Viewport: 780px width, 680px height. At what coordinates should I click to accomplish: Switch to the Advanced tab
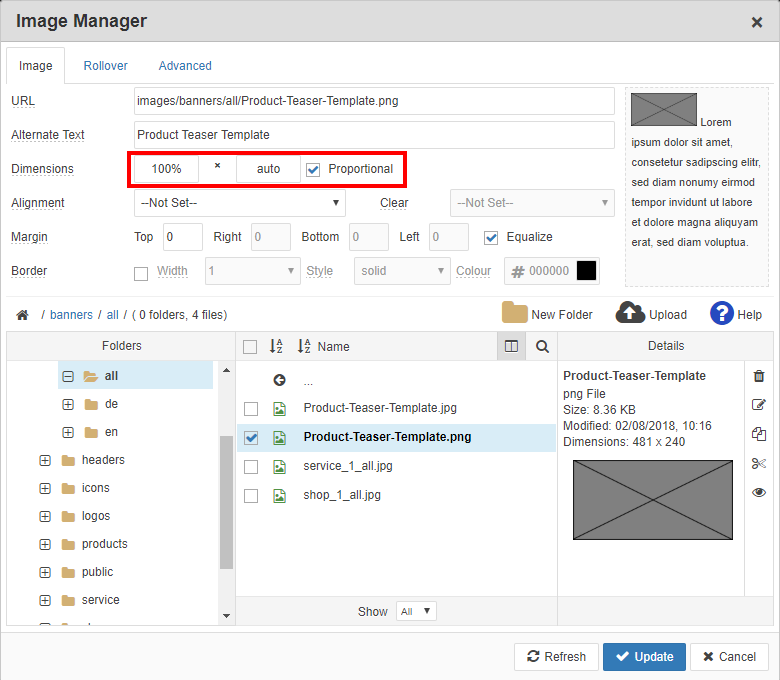(x=185, y=66)
